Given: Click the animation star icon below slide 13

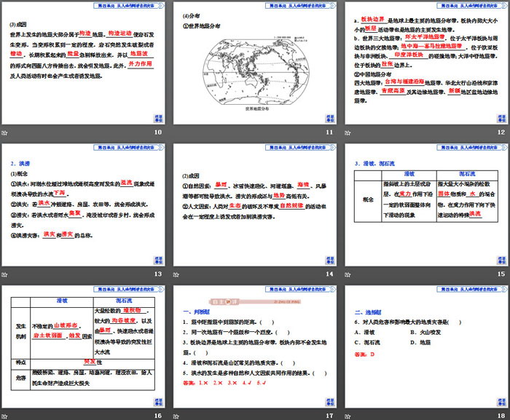Looking at the screenshot, I should point(5,274).
